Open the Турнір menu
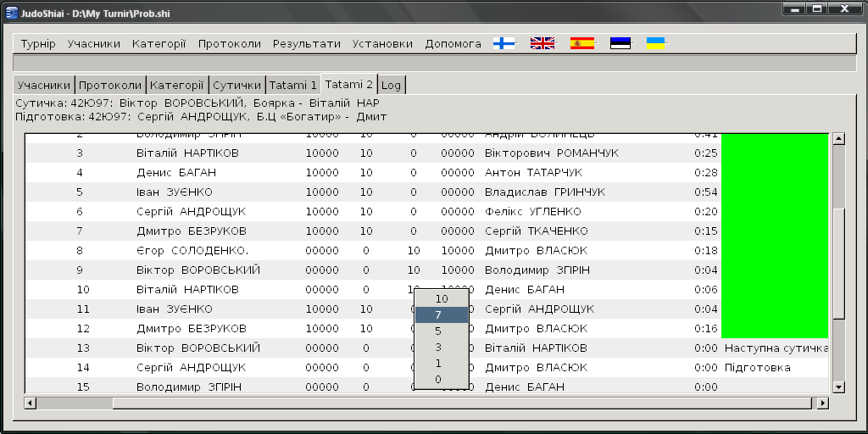 click(38, 43)
